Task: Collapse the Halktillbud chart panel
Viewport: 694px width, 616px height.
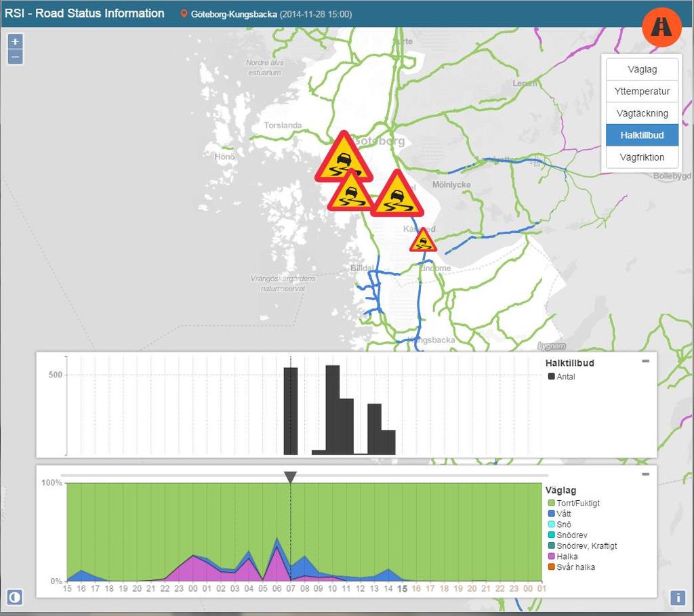Action: (645, 361)
